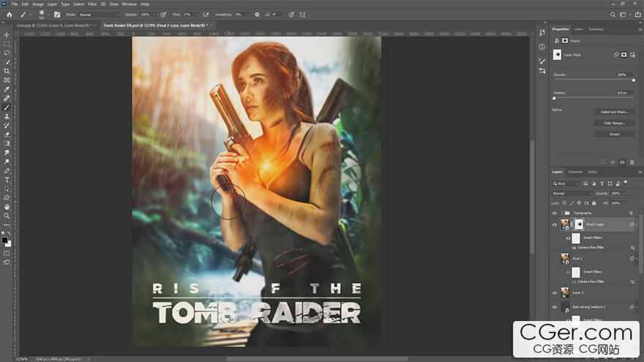Toggle visibility of Layer 2
The image size is (644, 362).
point(554,293)
